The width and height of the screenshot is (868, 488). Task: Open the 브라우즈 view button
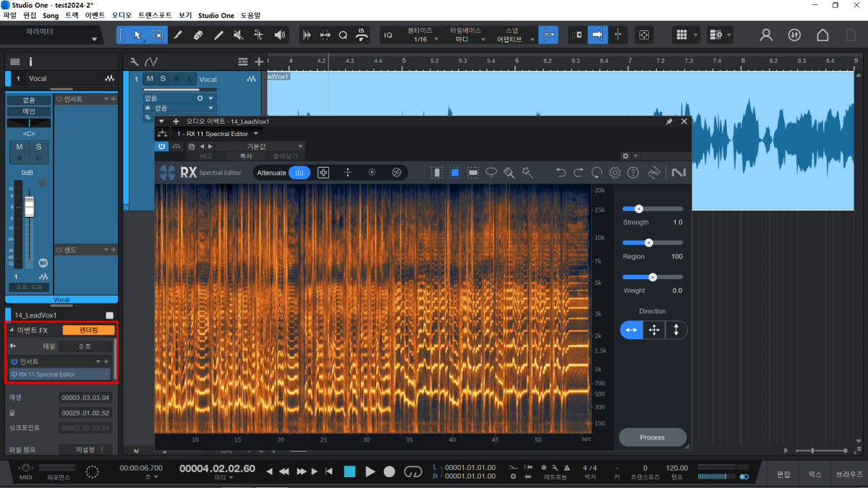(x=849, y=474)
